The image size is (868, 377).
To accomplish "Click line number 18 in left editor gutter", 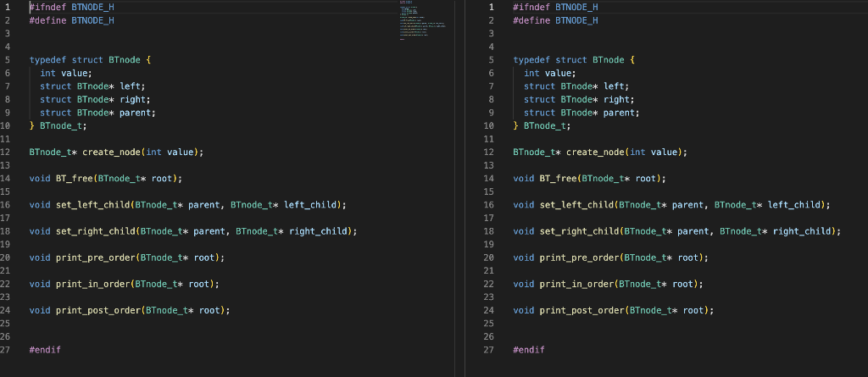I will click(x=7, y=231).
